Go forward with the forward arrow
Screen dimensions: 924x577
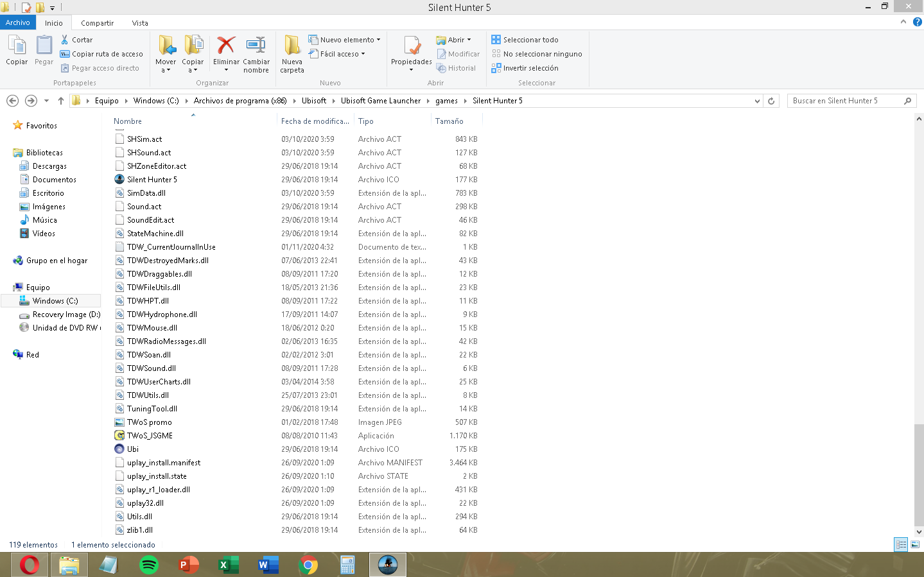(31, 101)
